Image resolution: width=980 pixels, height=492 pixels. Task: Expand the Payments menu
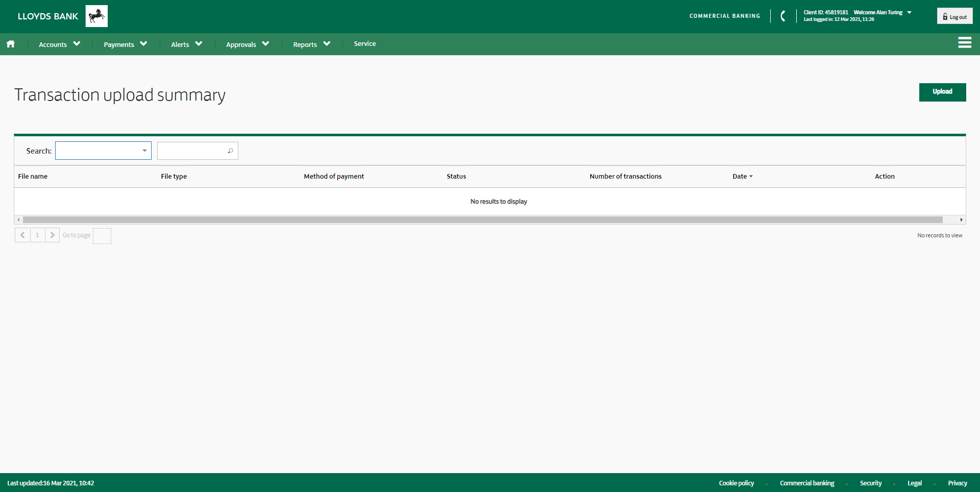coord(126,44)
